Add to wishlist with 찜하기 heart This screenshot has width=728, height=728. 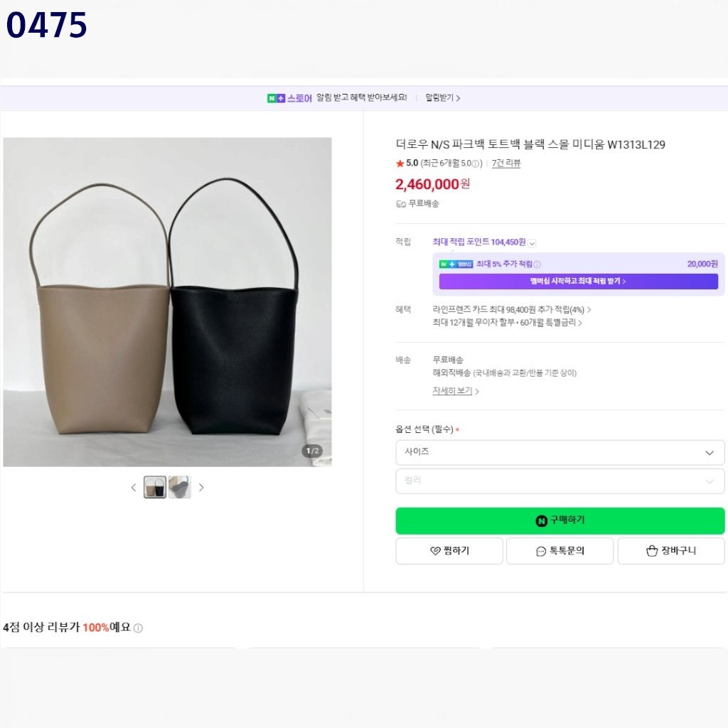click(x=449, y=551)
